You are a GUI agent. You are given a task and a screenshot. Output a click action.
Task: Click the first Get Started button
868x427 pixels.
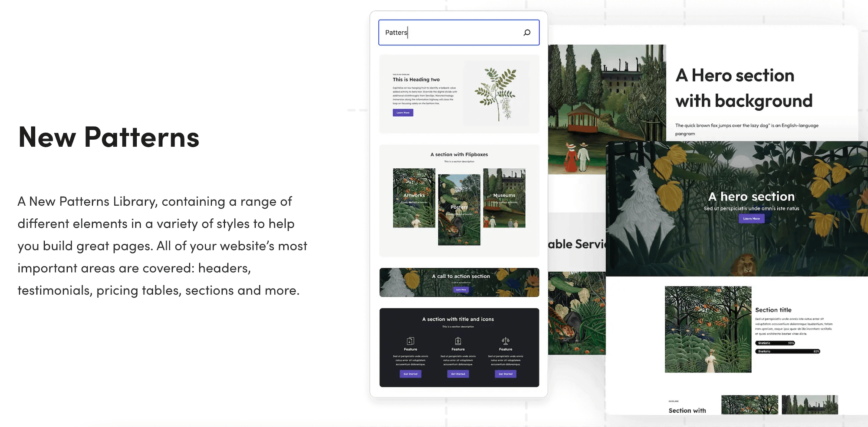pos(410,374)
